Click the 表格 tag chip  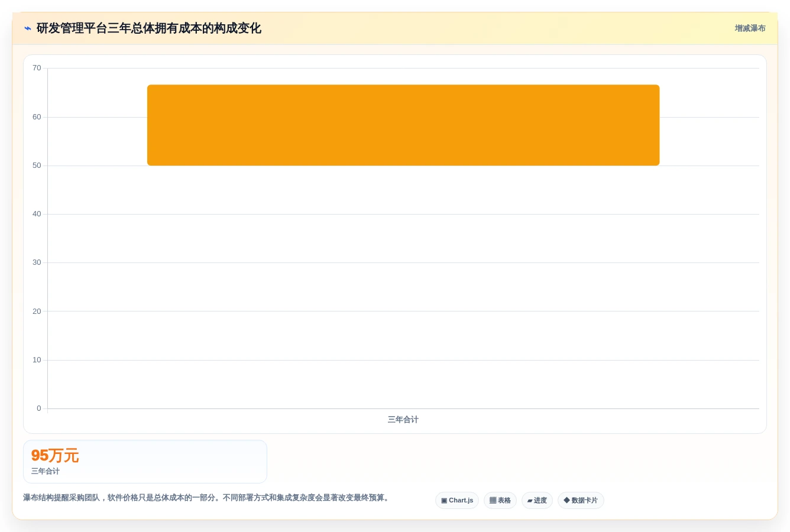[x=500, y=501]
